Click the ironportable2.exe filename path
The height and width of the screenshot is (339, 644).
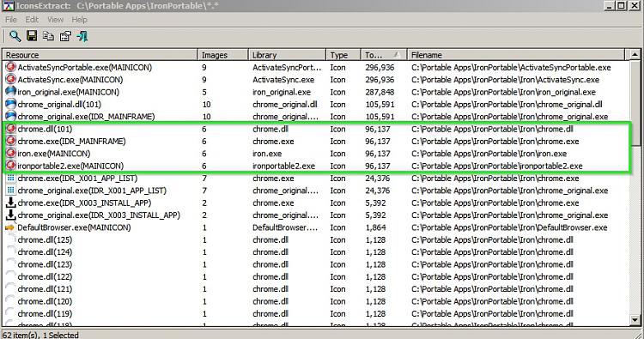tap(497, 166)
